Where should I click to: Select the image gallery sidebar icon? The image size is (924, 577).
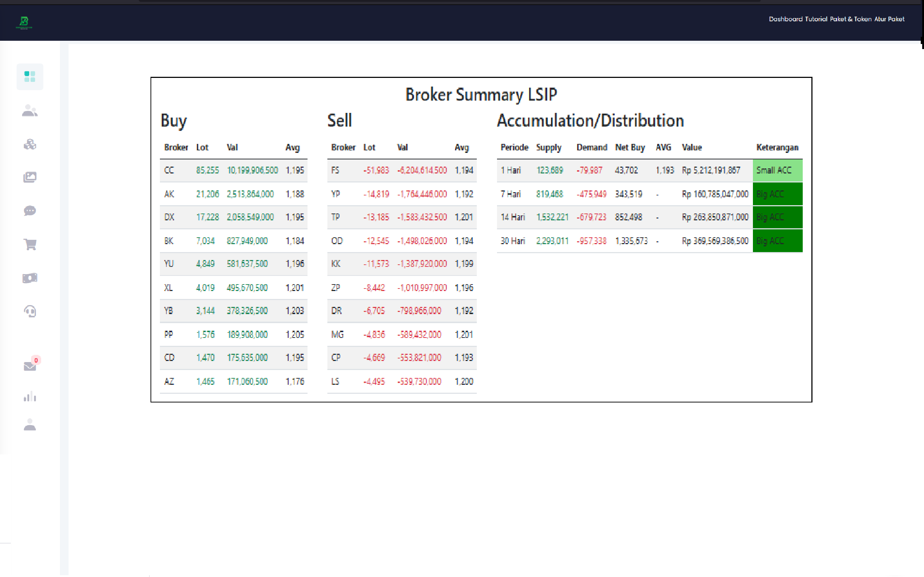(30, 177)
